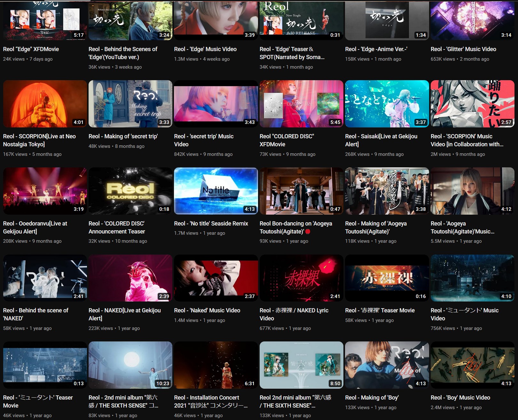The image size is (518, 420).
Task: Click "2.4M views • 1 year ago" text
Action: click(x=456, y=408)
